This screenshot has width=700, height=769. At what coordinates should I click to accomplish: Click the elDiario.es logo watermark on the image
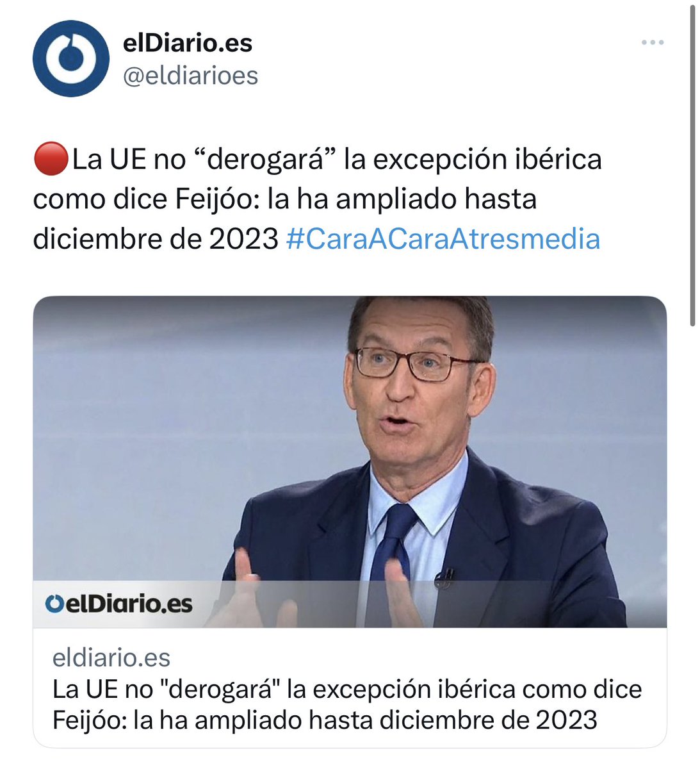[x=118, y=604]
